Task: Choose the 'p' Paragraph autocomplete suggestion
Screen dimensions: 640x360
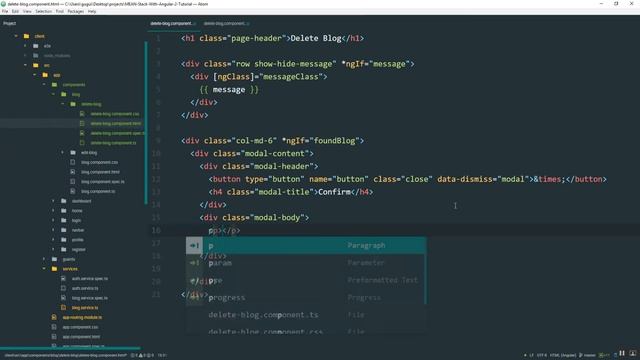Action: (x=306, y=246)
